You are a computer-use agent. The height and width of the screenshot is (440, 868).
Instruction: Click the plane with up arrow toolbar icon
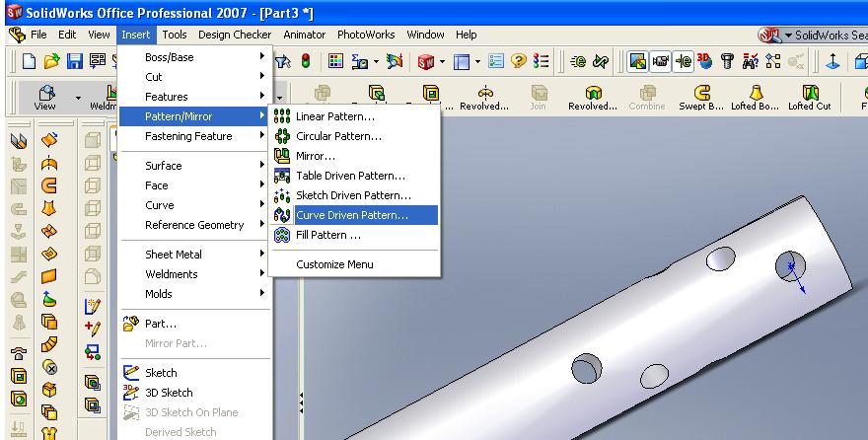click(832, 61)
